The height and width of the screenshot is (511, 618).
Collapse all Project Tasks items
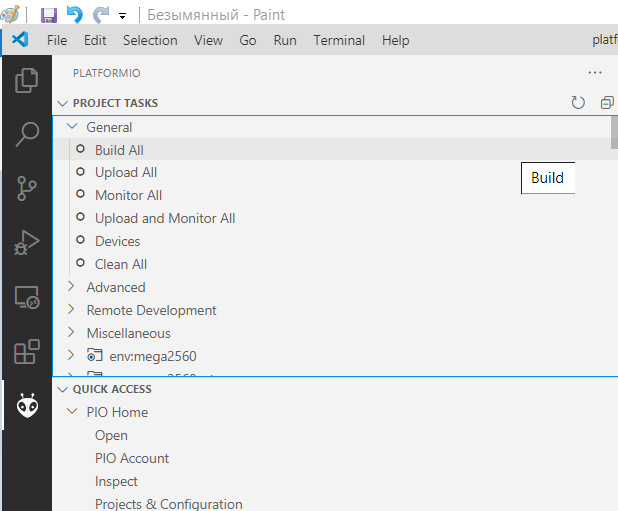pyautogui.click(x=607, y=103)
